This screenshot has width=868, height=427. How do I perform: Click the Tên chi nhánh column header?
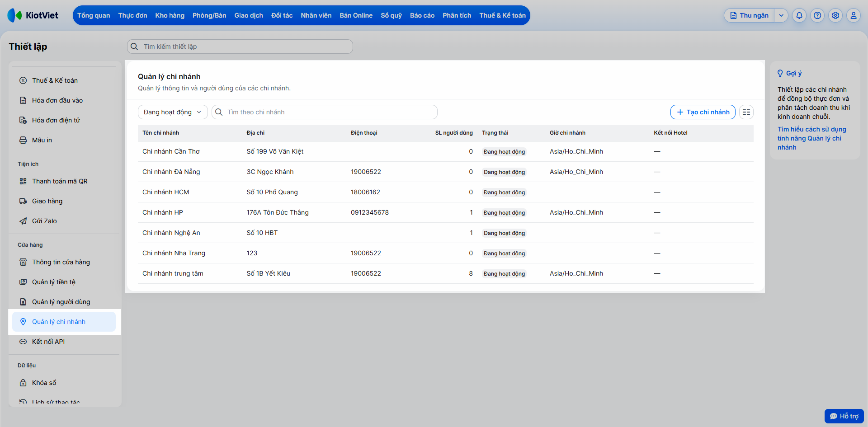pos(160,133)
